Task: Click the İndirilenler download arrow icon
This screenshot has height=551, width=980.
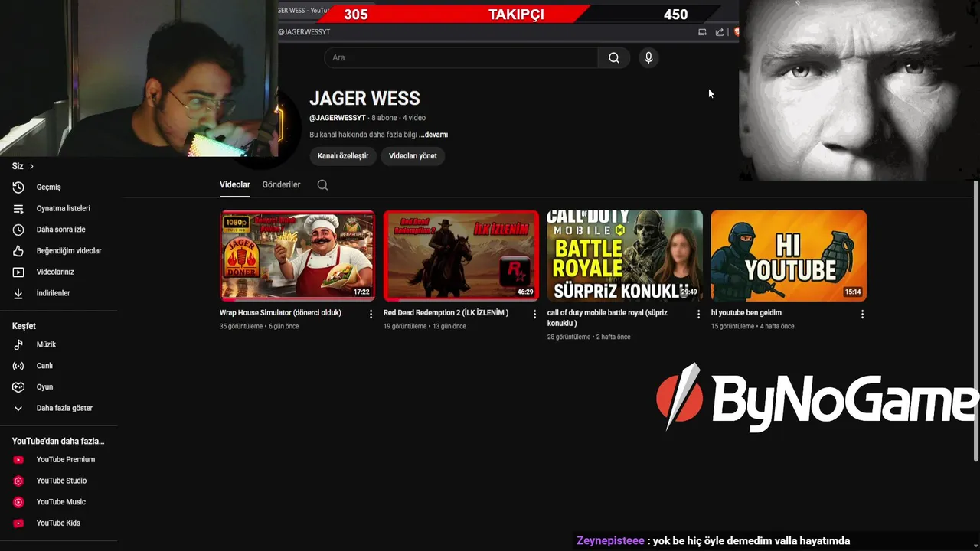Action: point(18,293)
